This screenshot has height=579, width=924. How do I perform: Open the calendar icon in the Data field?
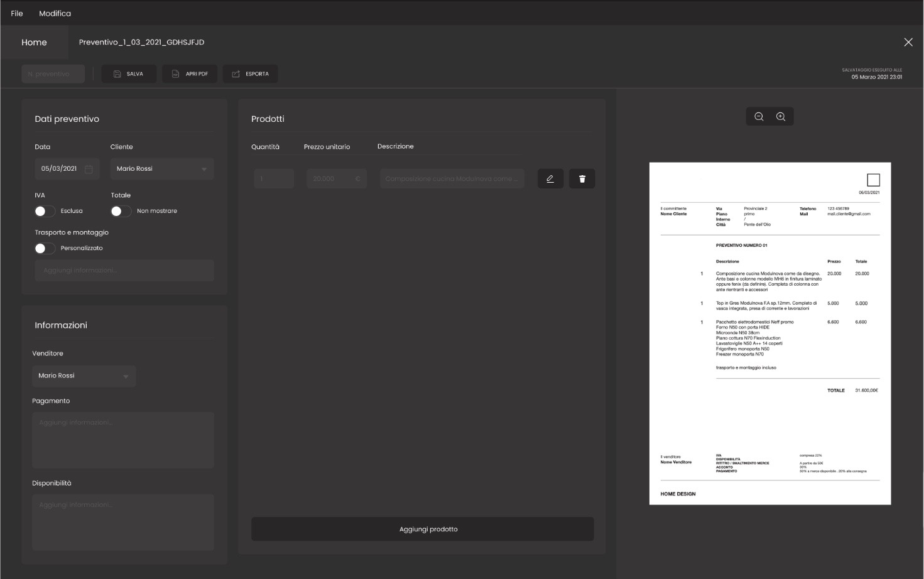pyautogui.click(x=89, y=169)
